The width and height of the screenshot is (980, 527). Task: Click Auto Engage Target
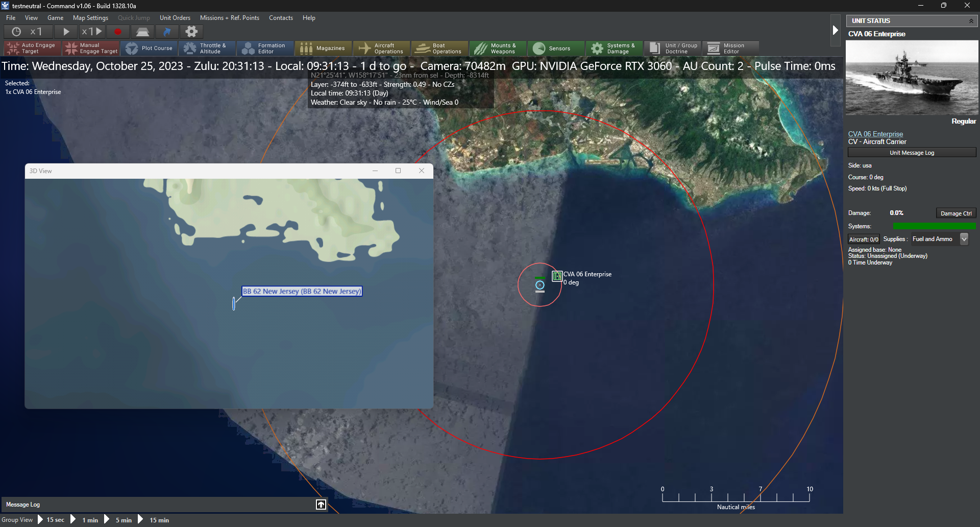32,49
